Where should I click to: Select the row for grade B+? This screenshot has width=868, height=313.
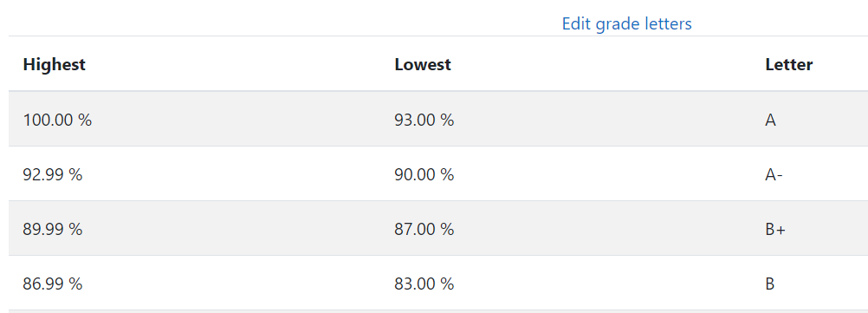[438, 228]
